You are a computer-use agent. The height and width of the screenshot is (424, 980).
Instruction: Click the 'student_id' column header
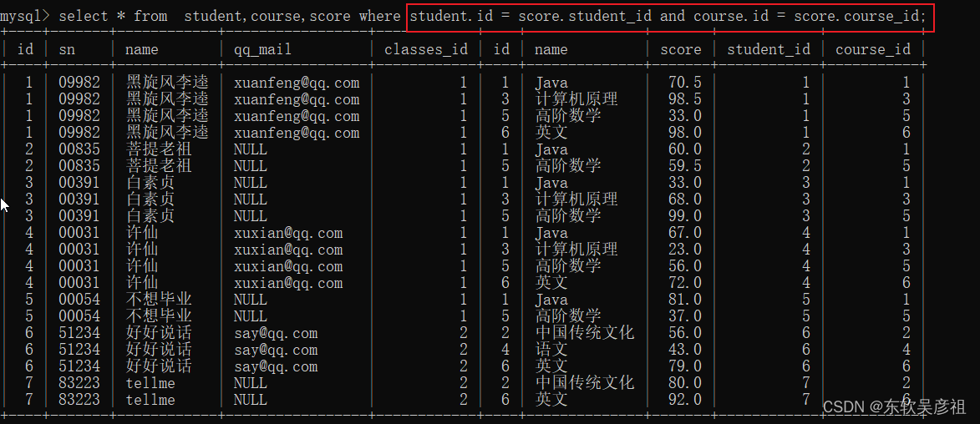pos(769,49)
